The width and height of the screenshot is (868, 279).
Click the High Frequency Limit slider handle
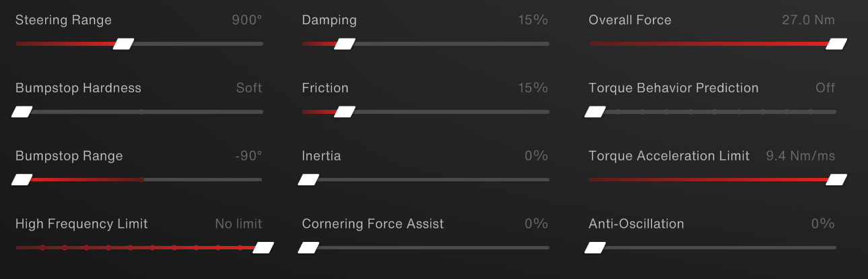pos(263,248)
